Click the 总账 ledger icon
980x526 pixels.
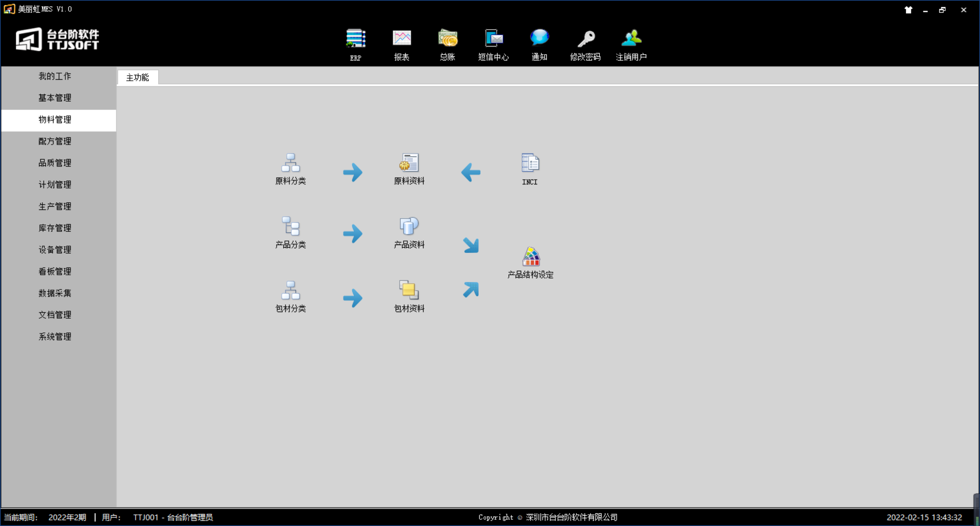tap(448, 39)
